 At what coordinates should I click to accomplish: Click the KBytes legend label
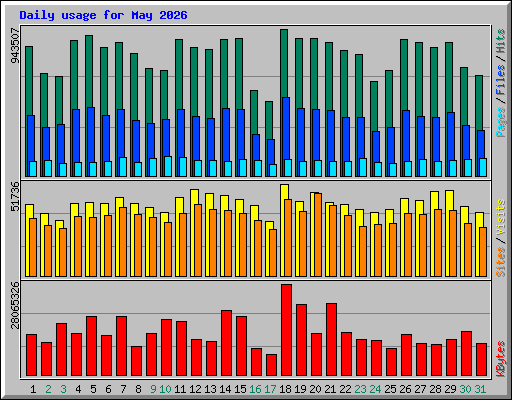pyautogui.click(x=500, y=359)
